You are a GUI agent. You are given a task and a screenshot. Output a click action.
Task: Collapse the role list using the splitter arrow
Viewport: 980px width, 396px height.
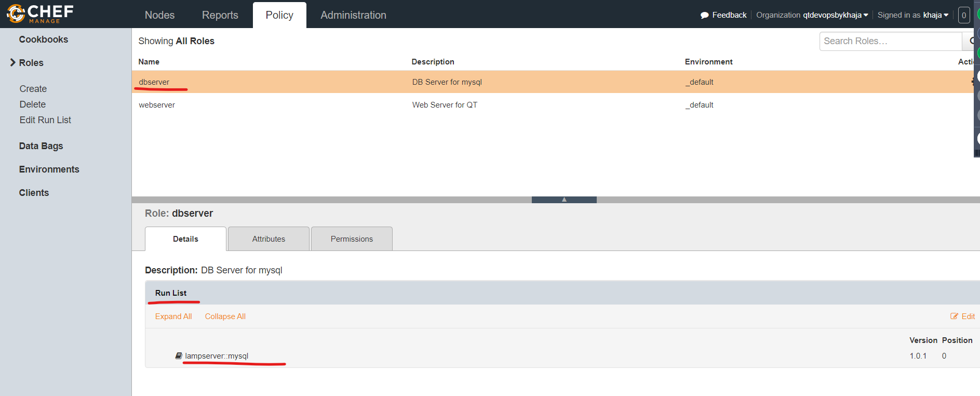564,200
